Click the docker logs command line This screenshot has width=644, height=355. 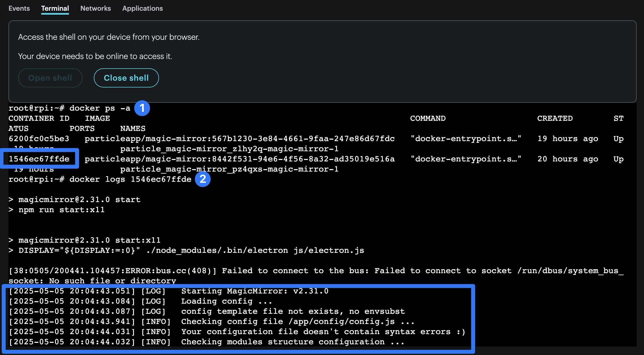coord(100,179)
